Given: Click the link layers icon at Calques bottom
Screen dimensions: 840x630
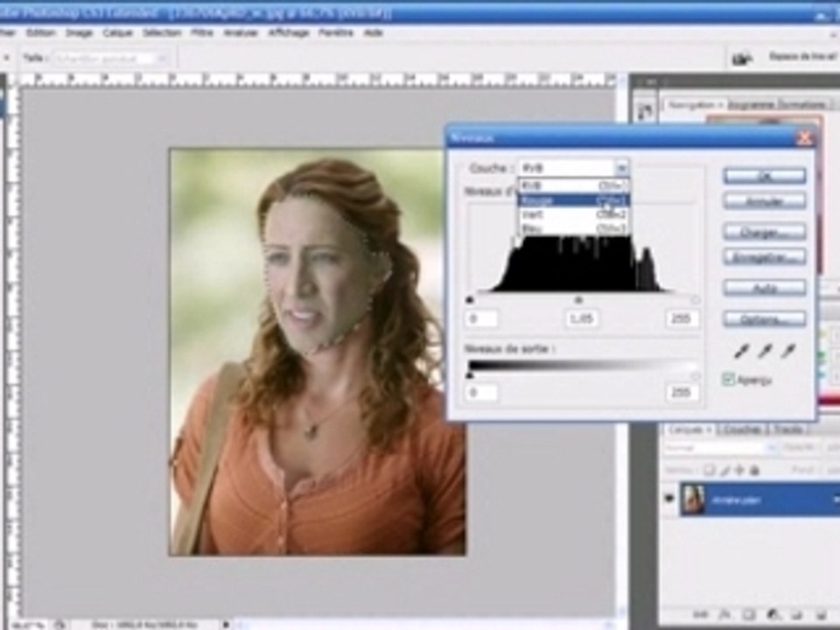Looking at the screenshot, I should coord(700,614).
